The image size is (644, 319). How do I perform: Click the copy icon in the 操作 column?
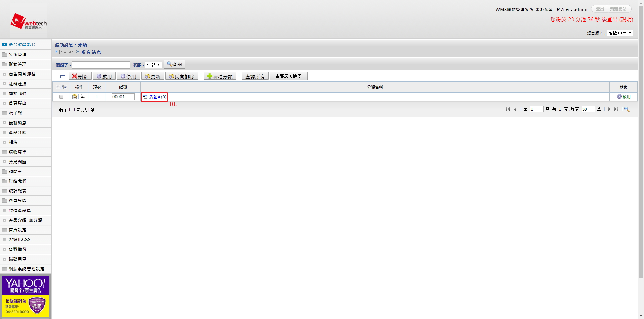point(83,97)
